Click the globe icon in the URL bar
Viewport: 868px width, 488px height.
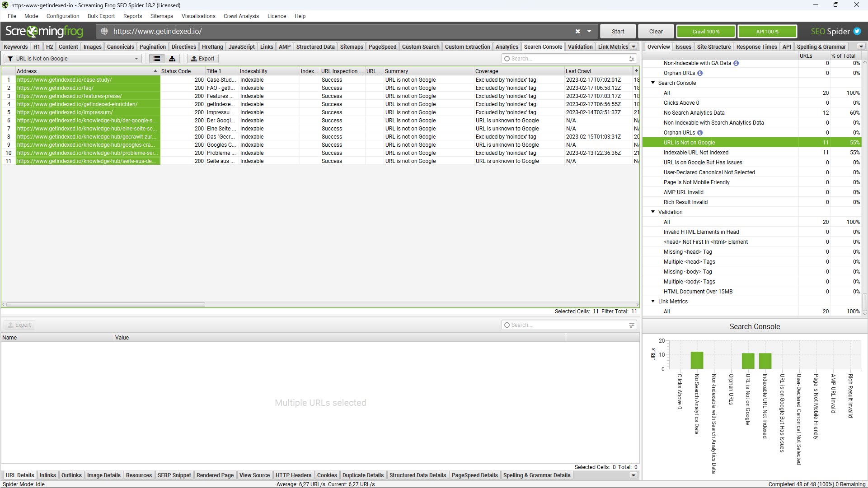[x=104, y=32]
